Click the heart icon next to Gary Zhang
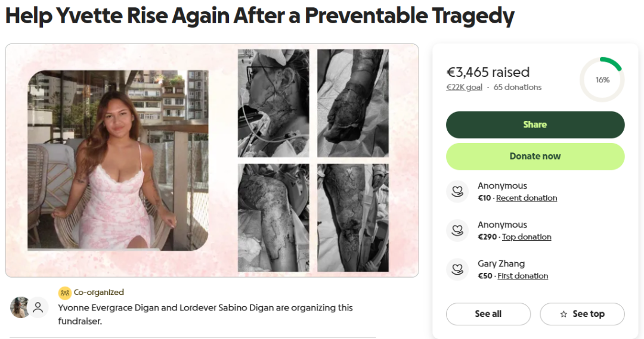 pyautogui.click(x=457, y=270)
